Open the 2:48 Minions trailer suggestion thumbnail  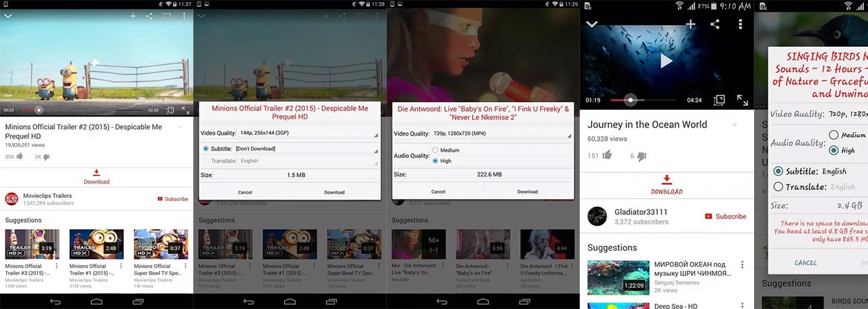pyautogui.click(x=96, y=244)
